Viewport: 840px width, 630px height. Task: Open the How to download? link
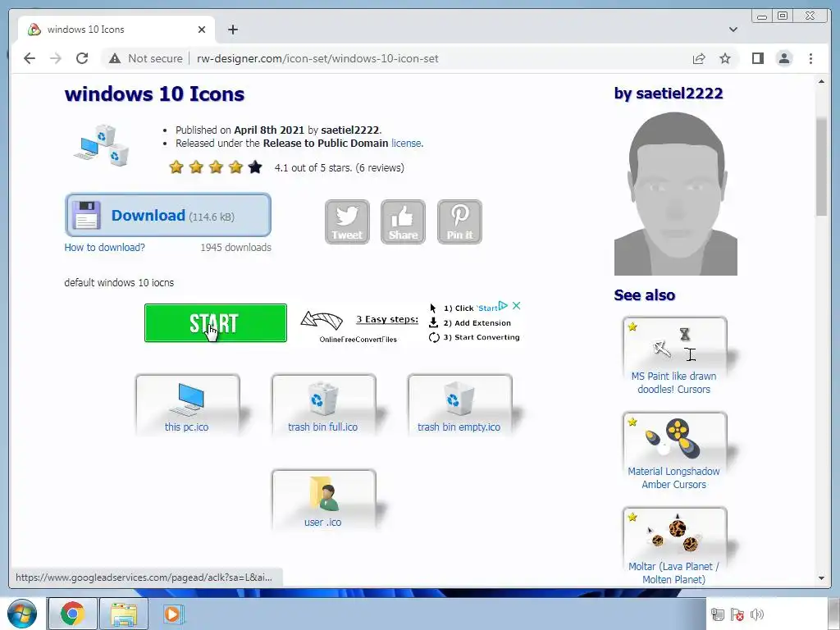point(104,248)
